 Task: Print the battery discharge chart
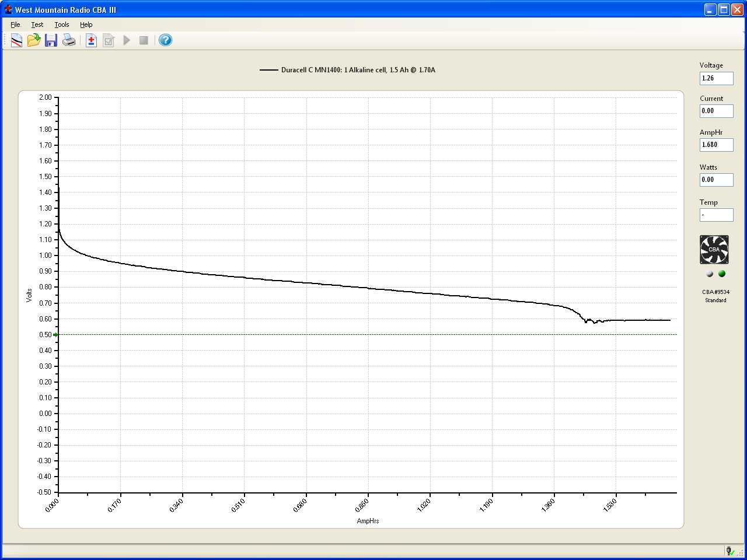tap(69, 40)
